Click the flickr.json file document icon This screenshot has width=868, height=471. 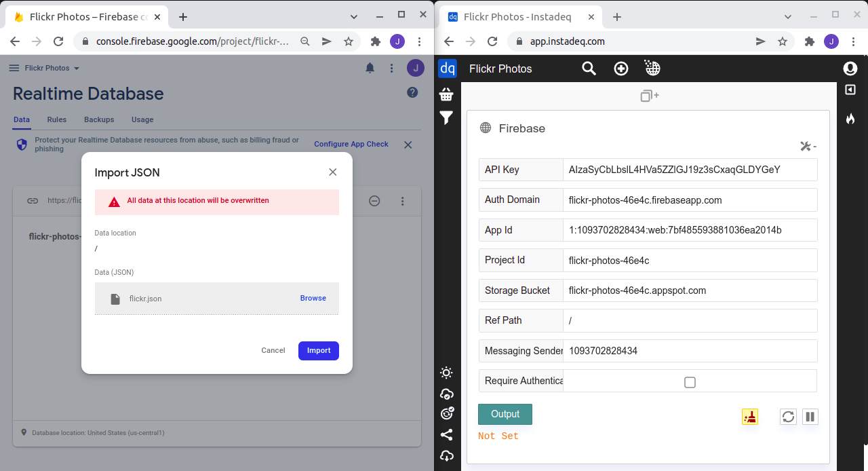115,299
